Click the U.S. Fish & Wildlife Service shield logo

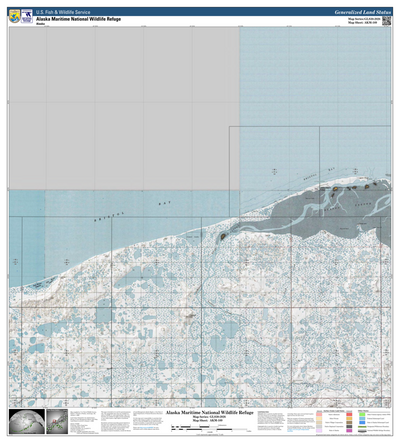pyautogui.click(x=15, y=16)
